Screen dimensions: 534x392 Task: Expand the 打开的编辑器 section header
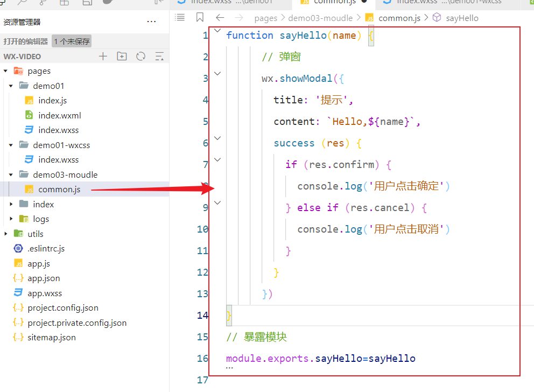coord(25,41)
